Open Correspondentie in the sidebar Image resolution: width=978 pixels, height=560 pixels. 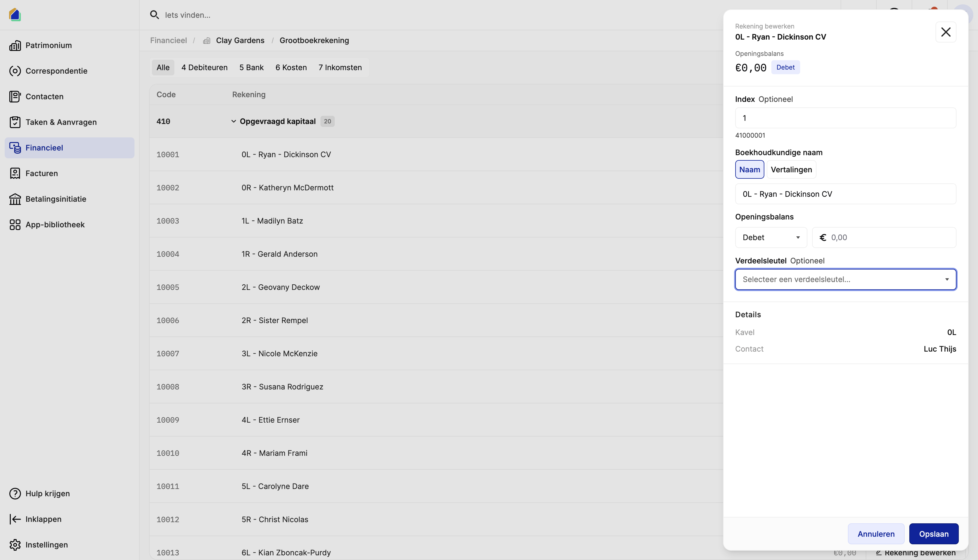coord(70,71)
